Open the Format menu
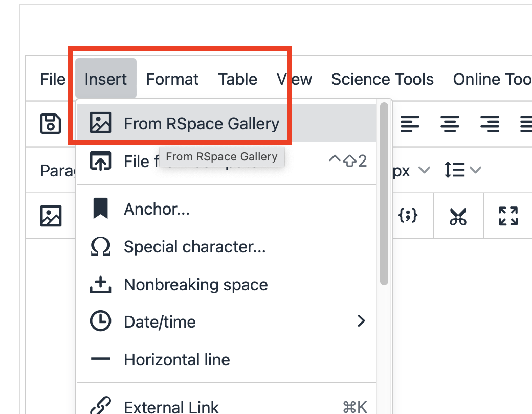This screenshot has width=532, height=414. tap(172, 79)
